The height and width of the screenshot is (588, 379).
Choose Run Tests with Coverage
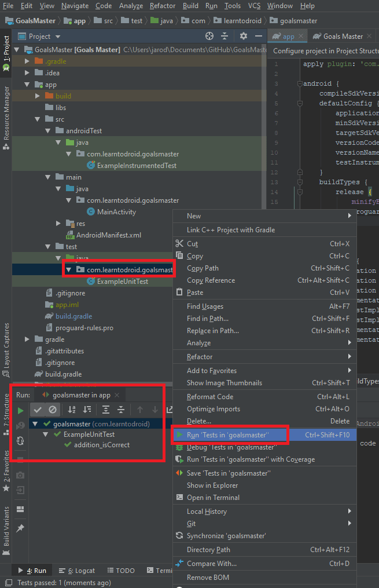[264, 459]
